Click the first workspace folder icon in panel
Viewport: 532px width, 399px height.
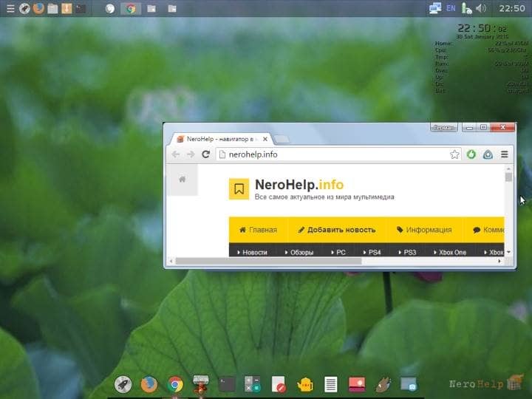[x=151, y=8]
